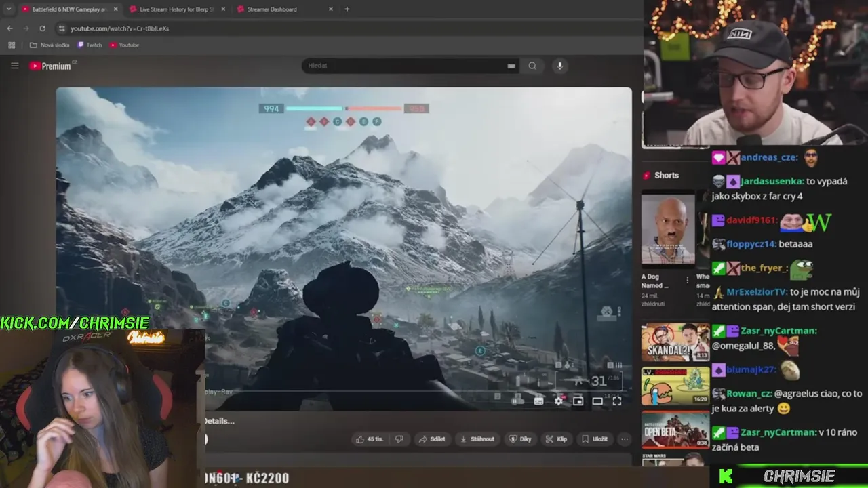This screenshot has height=488, width=868.
Task: Open the OPEN BETA recommended video thumbnail
Action: [675, 430]
